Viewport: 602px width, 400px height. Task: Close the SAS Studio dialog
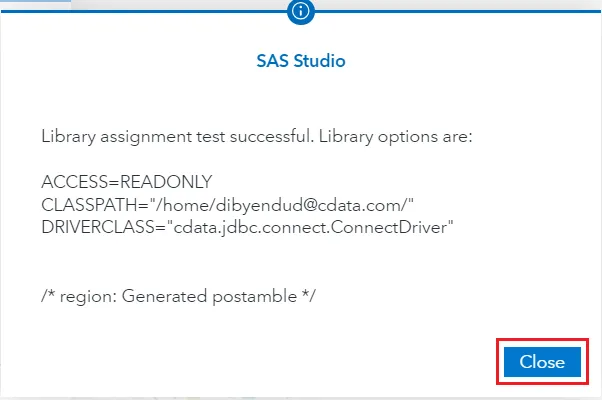pos(542,362)
